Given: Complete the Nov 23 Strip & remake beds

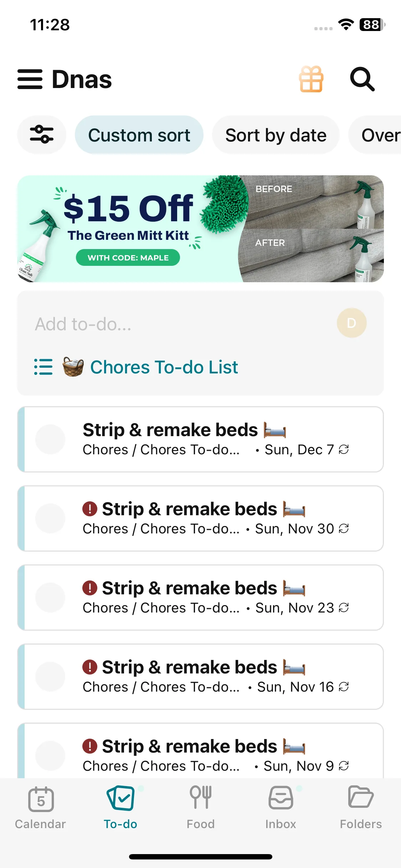Looking at the screenshot, I should [x=50, y=598].
